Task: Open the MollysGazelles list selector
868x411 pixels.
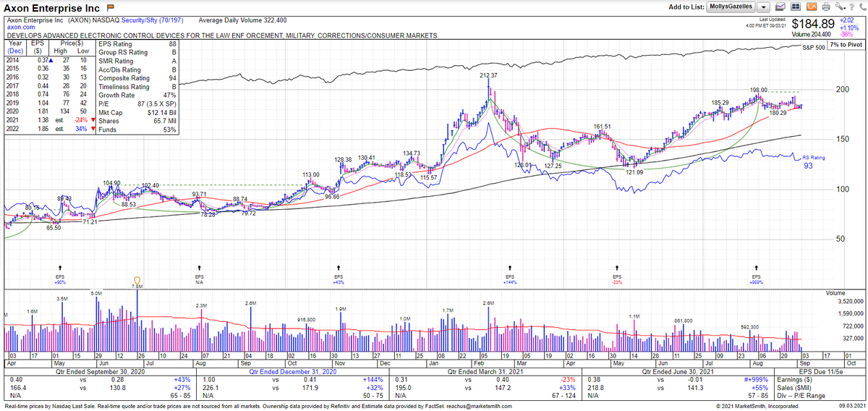Action: [x=731, y=7]
